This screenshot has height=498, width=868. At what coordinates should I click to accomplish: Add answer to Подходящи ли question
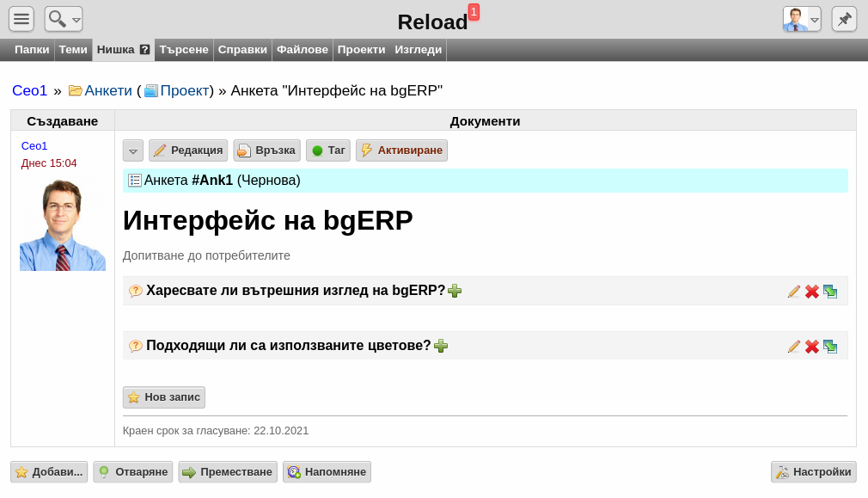[441, 347]
